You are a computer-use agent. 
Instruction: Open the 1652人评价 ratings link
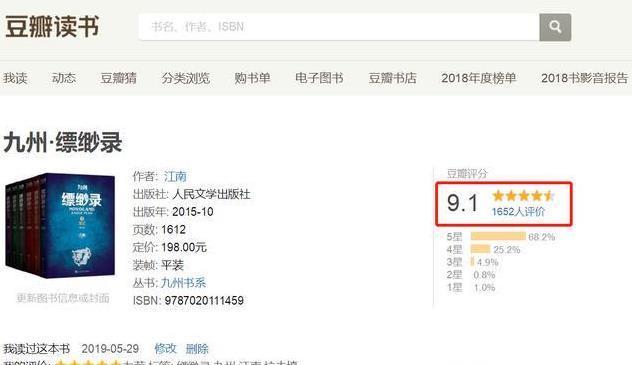(518, 212)
